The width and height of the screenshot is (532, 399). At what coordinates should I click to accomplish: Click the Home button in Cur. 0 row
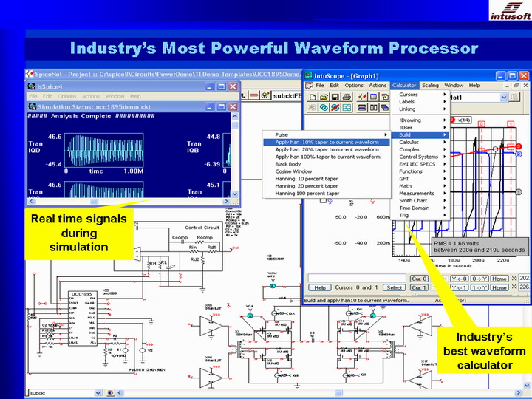click(499, 279)
